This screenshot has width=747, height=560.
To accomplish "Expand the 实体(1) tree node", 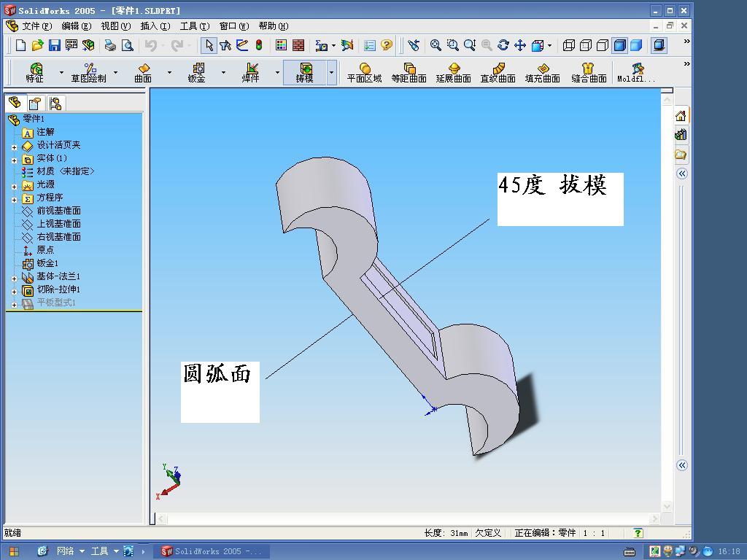I will (15, 160).
